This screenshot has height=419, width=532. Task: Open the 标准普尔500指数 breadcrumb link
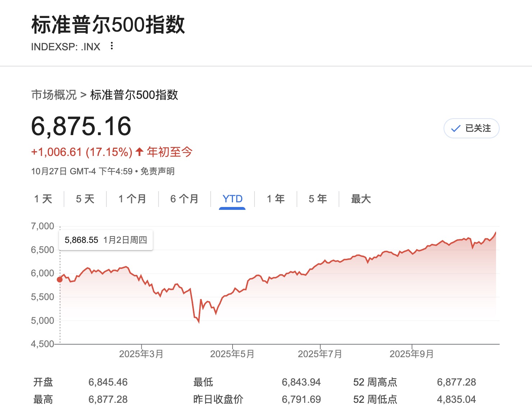(x=134, y=95)
